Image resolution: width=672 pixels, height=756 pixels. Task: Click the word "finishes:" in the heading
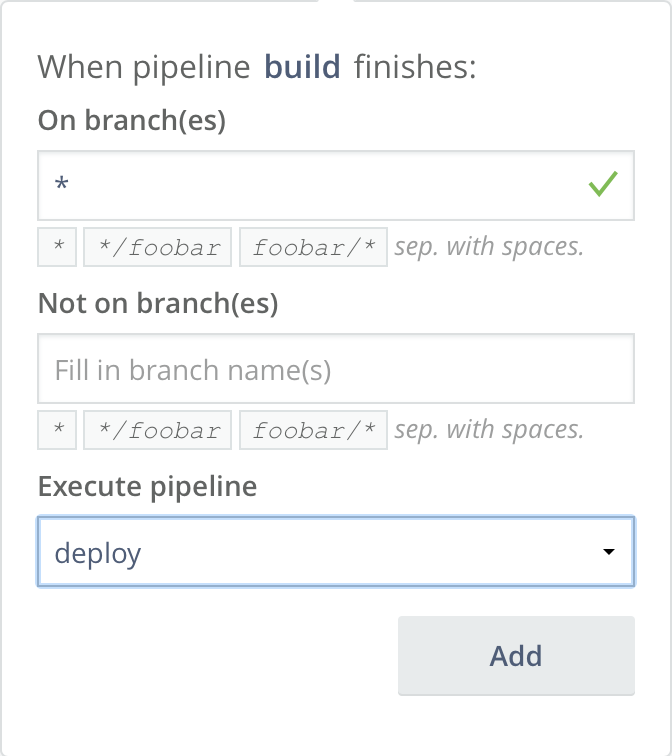tap(415, 68)
